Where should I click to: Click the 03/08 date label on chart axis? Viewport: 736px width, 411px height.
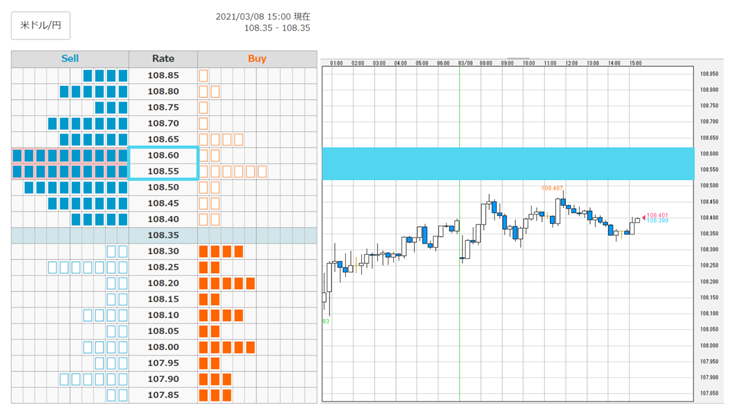tap(465, 63)
